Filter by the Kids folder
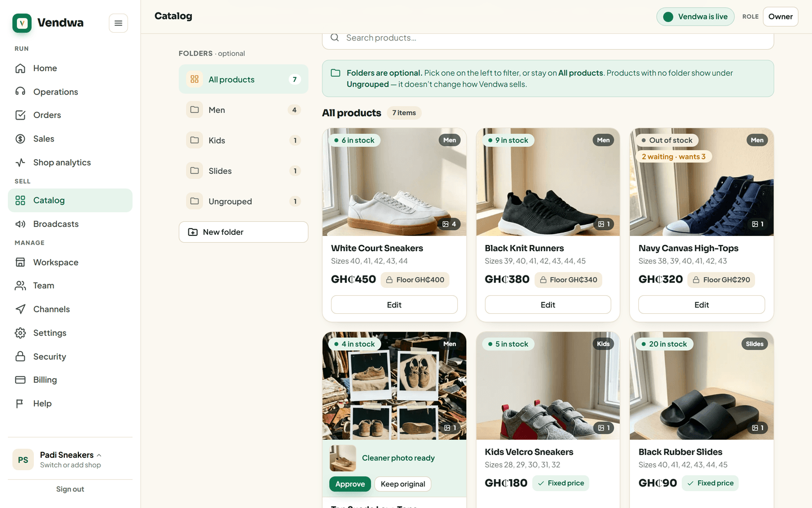The height and width of the screenshot is (508, 812). coord(244,141)
